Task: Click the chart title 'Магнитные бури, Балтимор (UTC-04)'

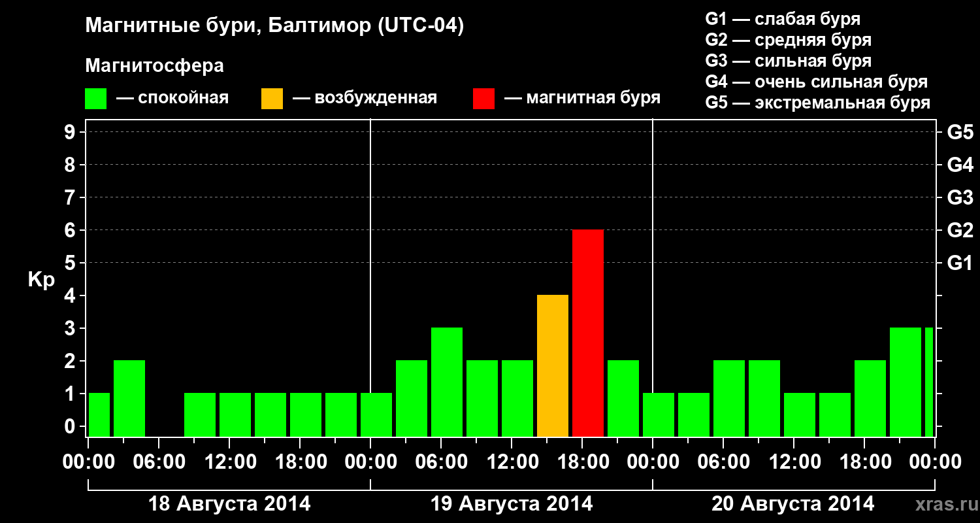Action: tap(274, 27)
